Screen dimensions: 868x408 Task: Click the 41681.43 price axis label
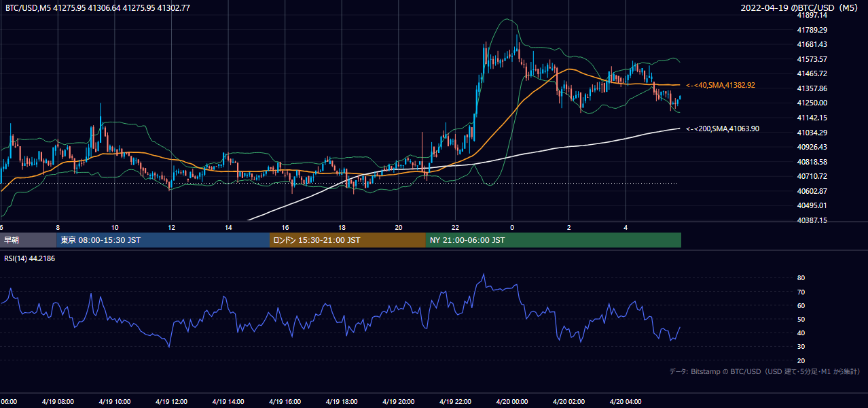(x=812, y=44)
